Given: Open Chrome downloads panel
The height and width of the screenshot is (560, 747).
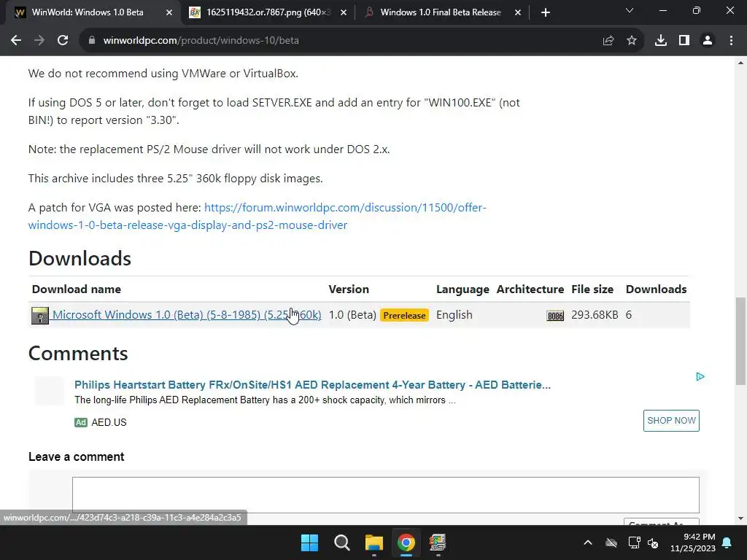Looking at the screenshot, I should pos(660,41).
